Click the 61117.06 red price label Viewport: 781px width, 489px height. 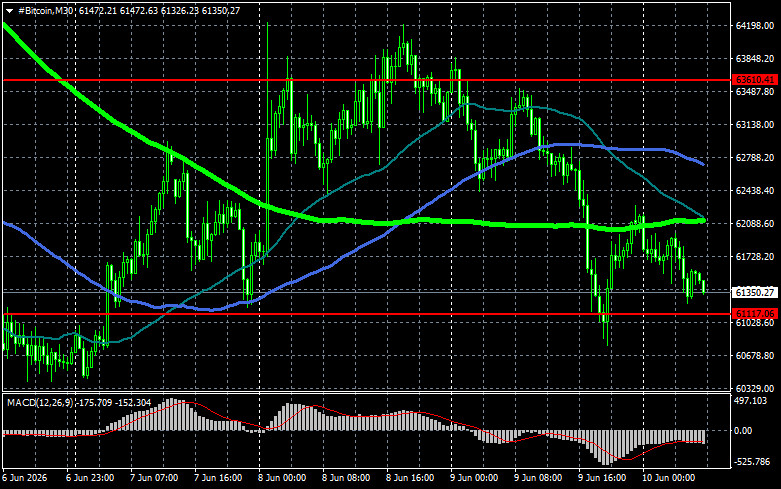(x=755, y=314)
